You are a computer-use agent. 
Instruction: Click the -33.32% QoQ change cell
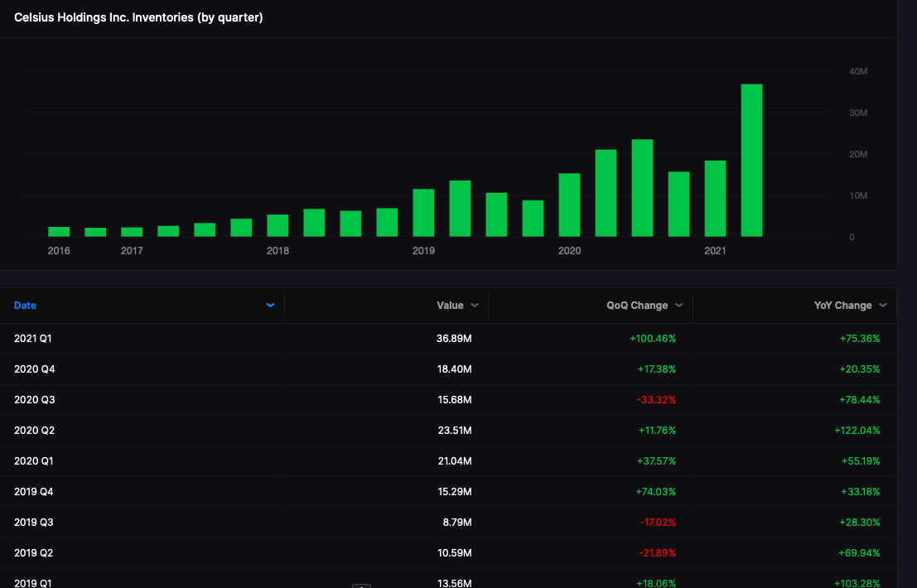click(x=656, y=400)
